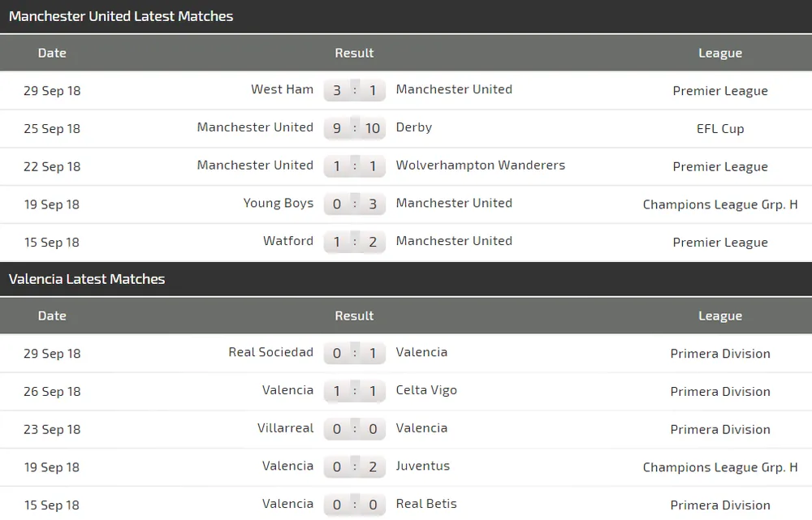This screenshot has height=520, width=812.
Task: Open Watford team link
Action: [287, 242]
